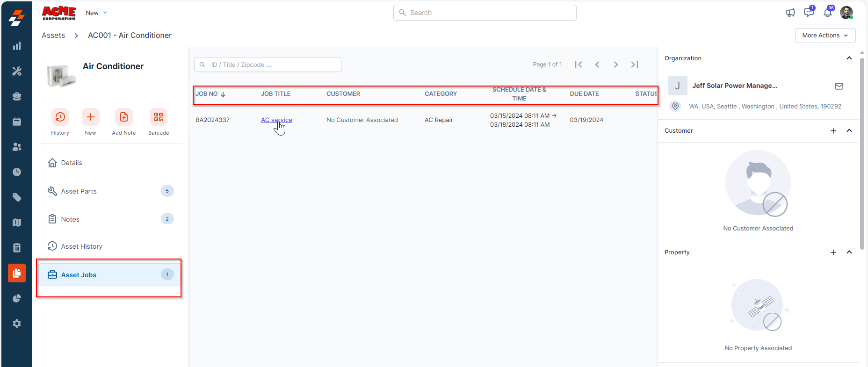Click the global Search field
The image size is (868, 367).
(485, 13)
